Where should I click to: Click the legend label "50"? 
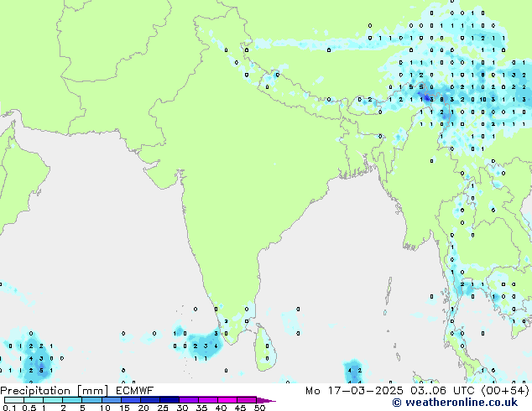pos(259,408)
